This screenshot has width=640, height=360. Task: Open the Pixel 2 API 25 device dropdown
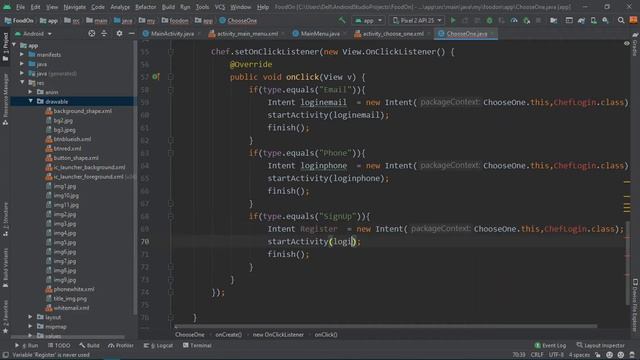pyautogui.click(x=416, y=20)
